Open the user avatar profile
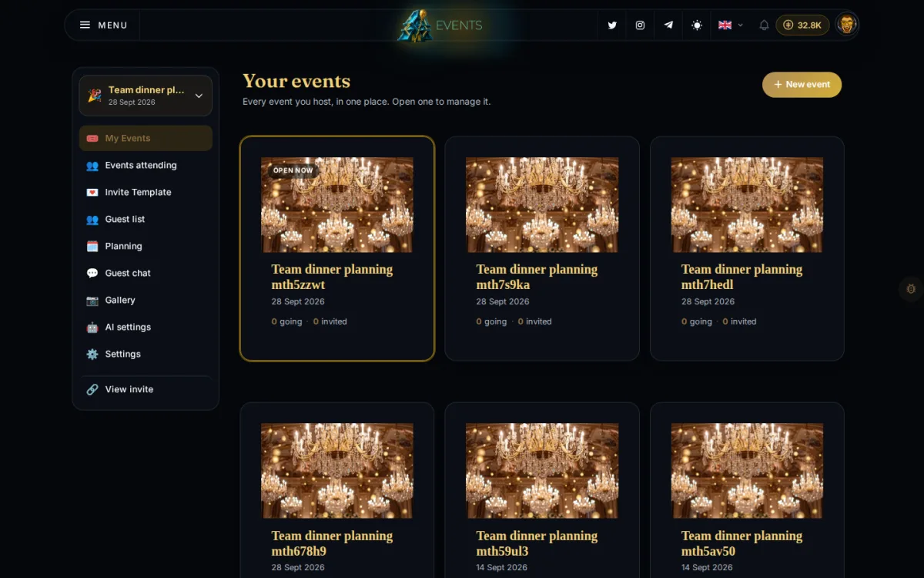The image size is (924, 578). [x=847, y=25]
